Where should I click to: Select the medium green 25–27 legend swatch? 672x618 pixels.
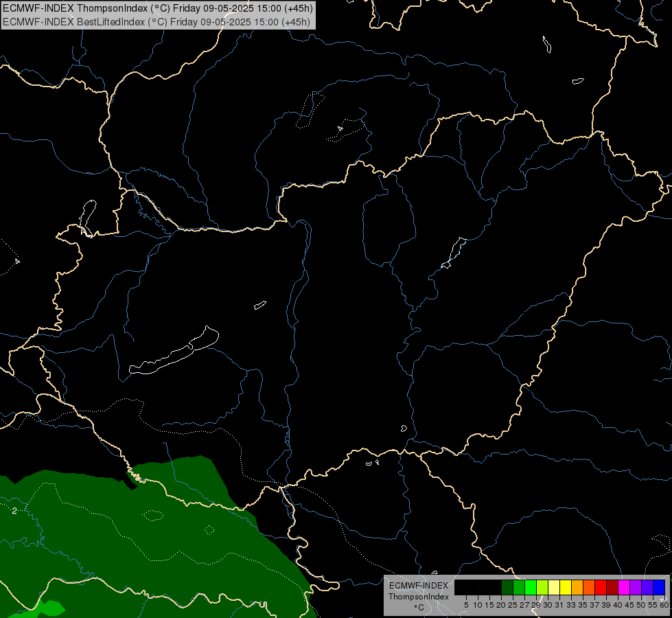(519, 587)
